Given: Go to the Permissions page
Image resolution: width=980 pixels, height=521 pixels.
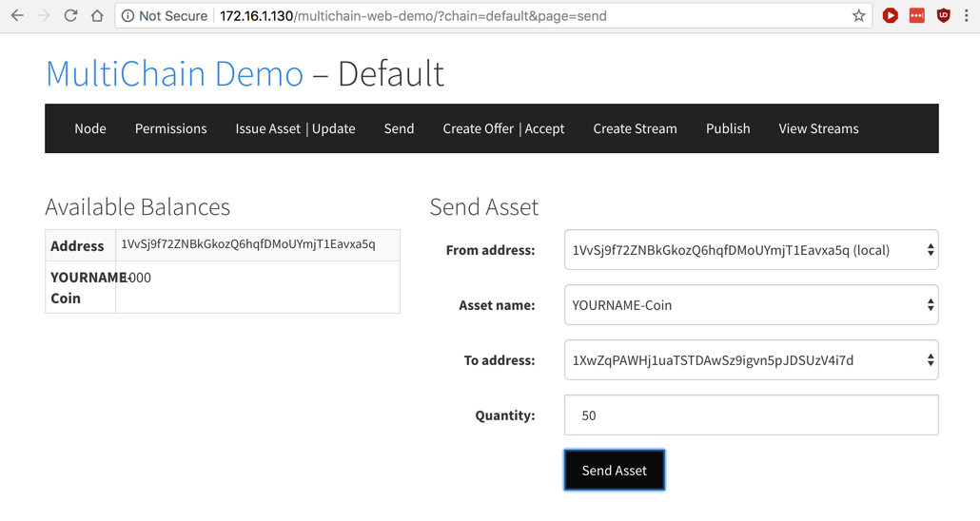Looking at the screenshot, I should 170,128.
